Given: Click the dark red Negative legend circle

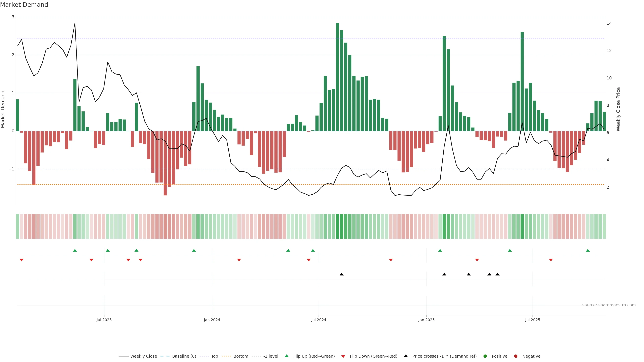Looking at the screenshot, I should click(x=516, y=356).
